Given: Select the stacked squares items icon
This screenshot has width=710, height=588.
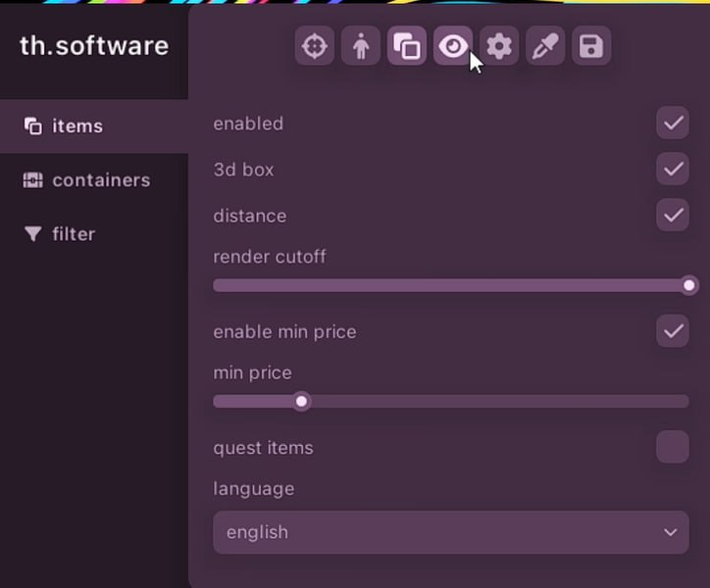Looking at the screenshot, I should [407, 46].
